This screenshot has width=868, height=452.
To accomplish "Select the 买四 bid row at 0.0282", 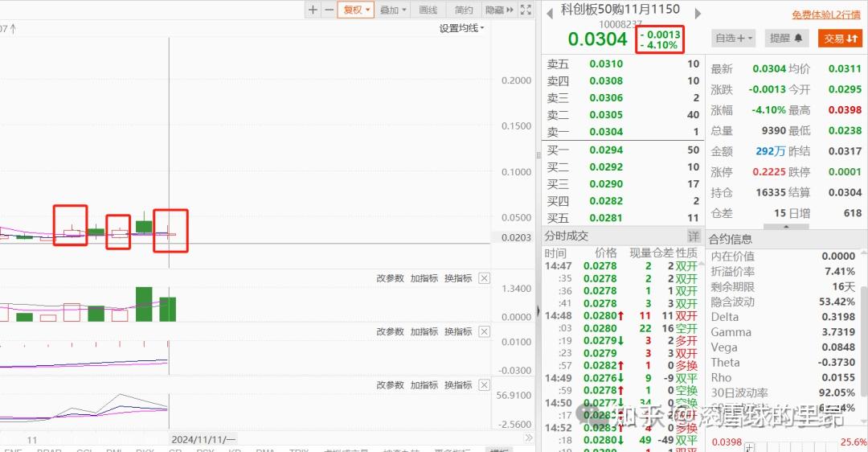I will pyautogui.click(x=623, y=201).
